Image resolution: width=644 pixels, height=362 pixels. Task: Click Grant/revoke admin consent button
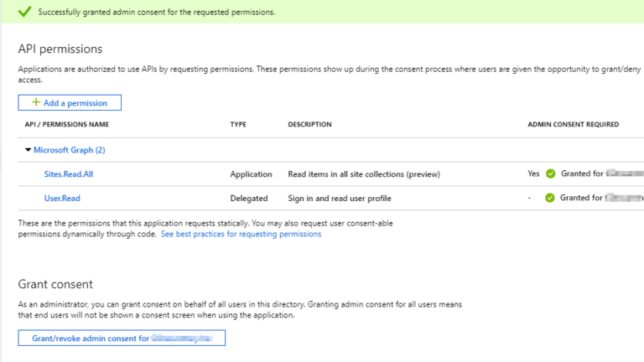[122, 338]
